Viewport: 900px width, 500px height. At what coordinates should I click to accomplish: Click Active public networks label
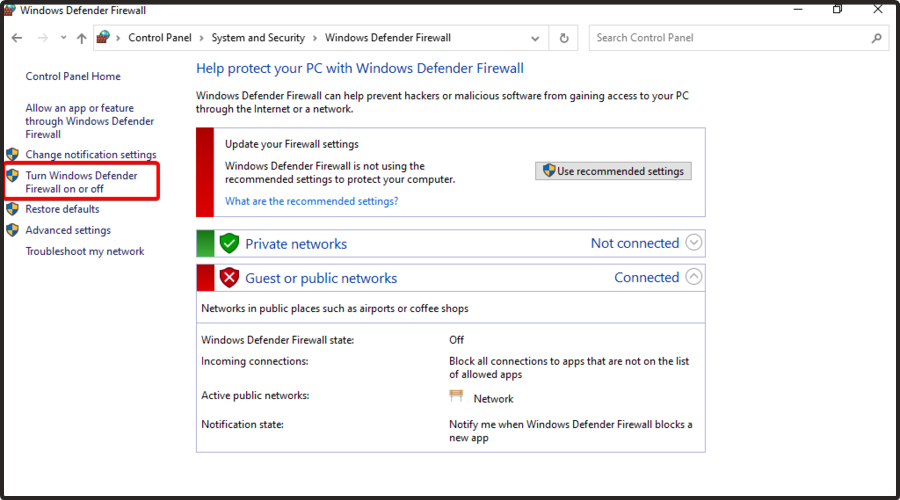255,396
